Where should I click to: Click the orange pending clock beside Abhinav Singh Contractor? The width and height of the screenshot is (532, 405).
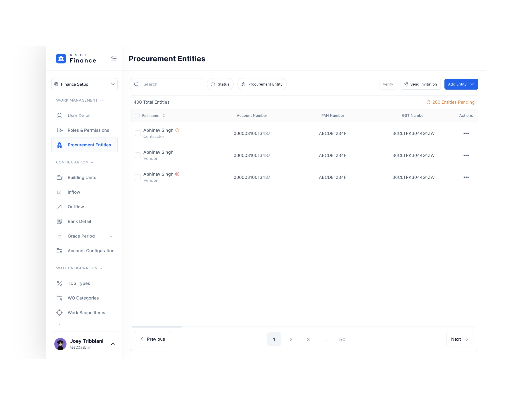point(177,130)
